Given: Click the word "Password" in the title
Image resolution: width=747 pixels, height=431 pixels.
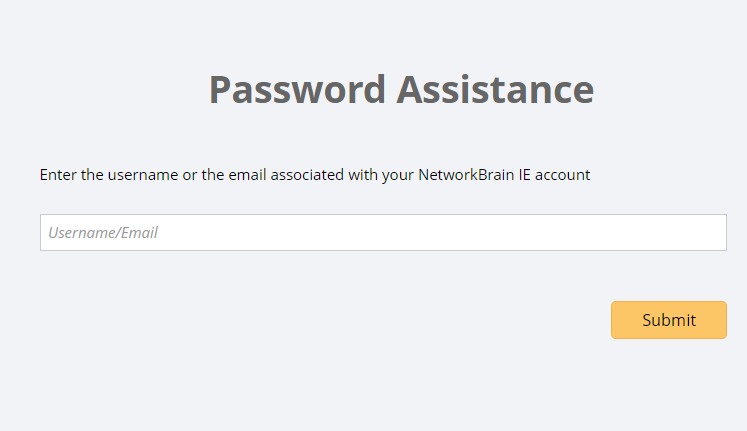Looking at the screenshot, I should 297,89.
